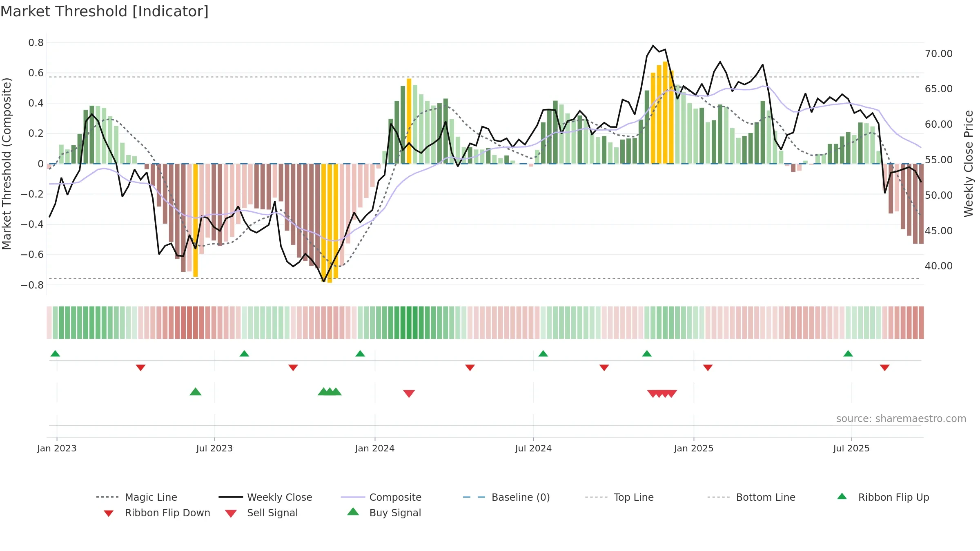Click the Jul 2025 x-axis label
The height and width of the screenshot is (551, 980).
click(x=851, y=449)
